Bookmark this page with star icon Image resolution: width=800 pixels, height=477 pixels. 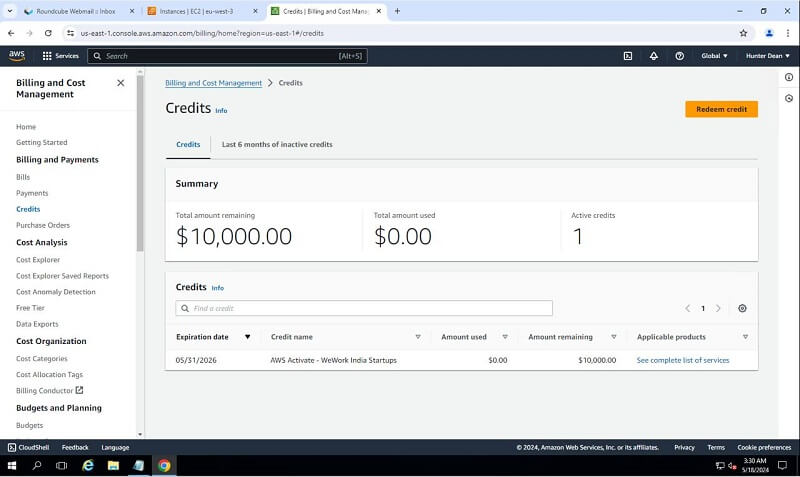[743, 32]
